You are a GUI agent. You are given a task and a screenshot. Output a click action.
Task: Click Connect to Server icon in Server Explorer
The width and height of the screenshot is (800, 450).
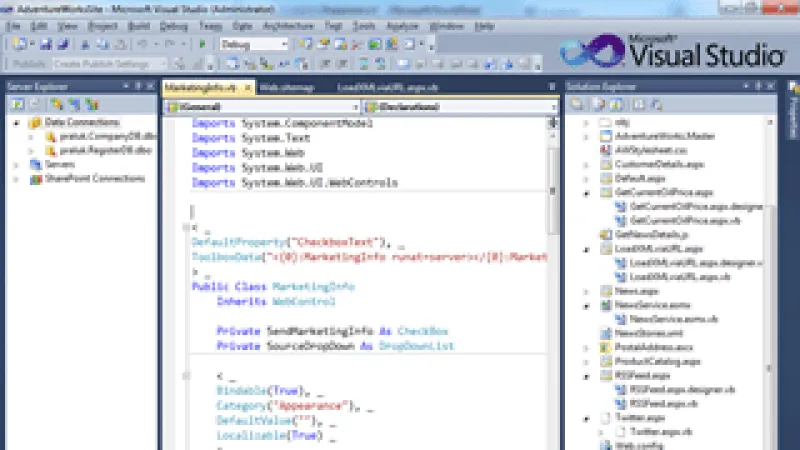[74, 105]
